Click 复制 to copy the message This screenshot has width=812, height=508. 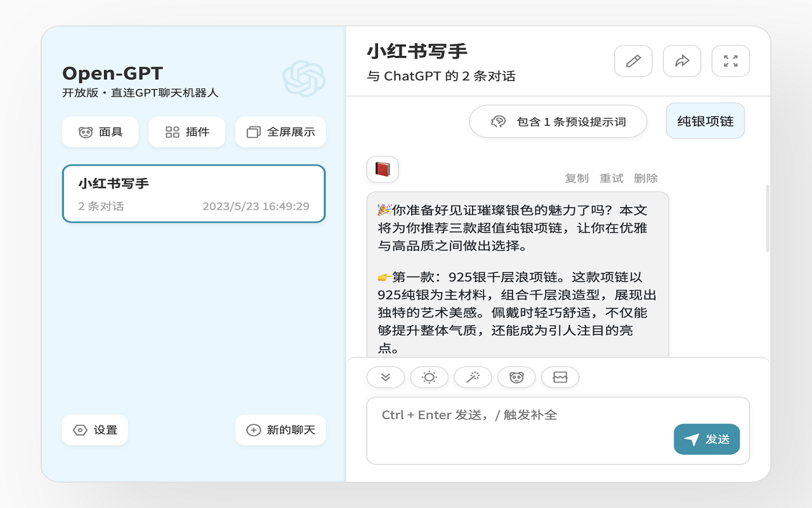point(577,178)
